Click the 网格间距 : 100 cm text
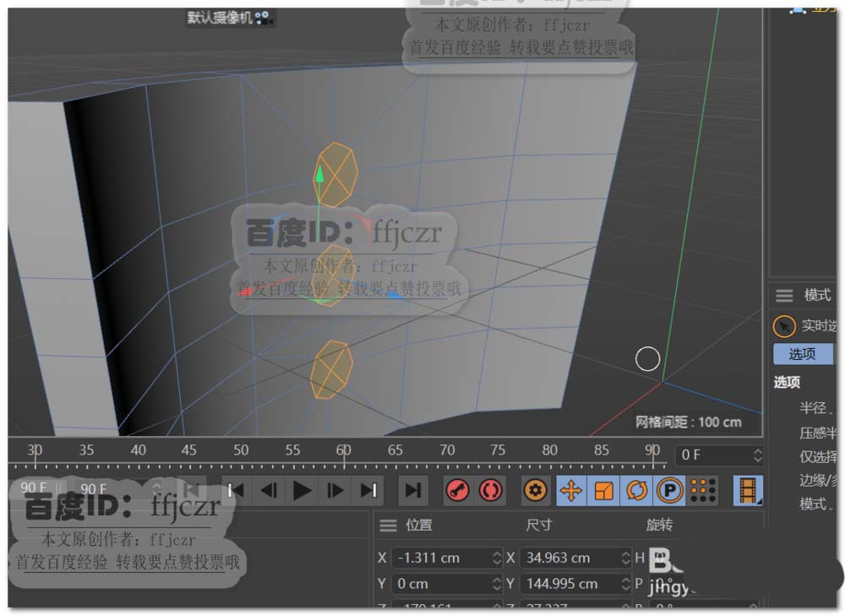The height and width of the screenshot is (616, 845). click(x=688, y=422)
